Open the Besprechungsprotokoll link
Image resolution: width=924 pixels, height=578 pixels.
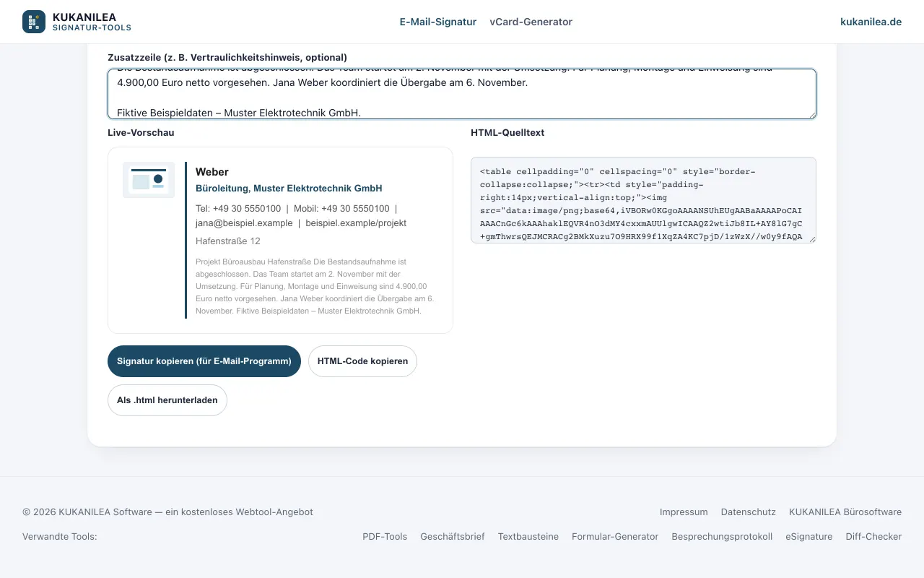pos(722,537)
